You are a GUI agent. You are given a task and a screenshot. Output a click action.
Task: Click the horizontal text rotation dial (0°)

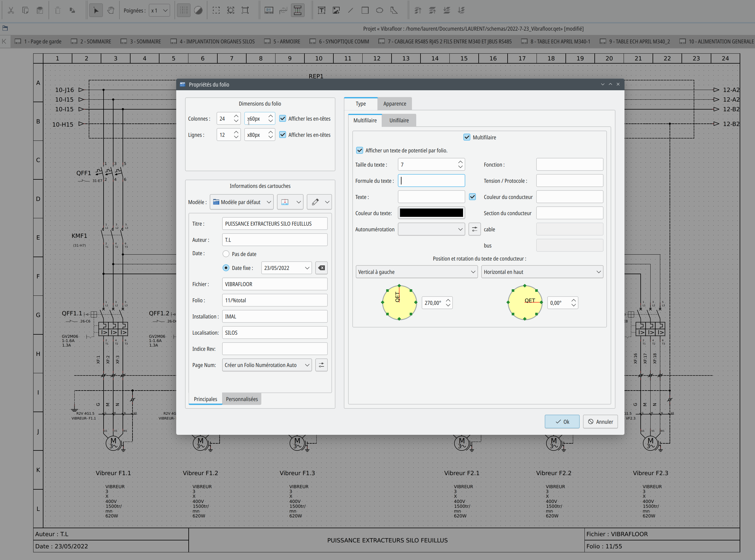point(525,302)
